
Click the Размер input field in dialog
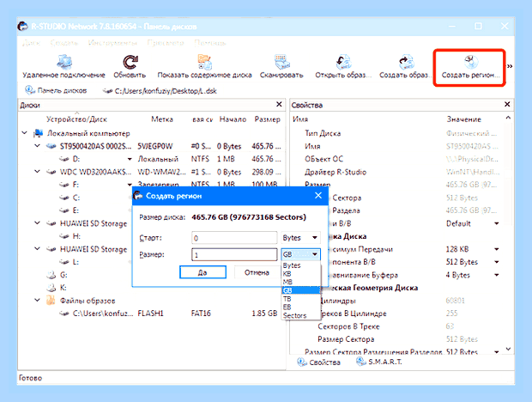coord(234,254)
